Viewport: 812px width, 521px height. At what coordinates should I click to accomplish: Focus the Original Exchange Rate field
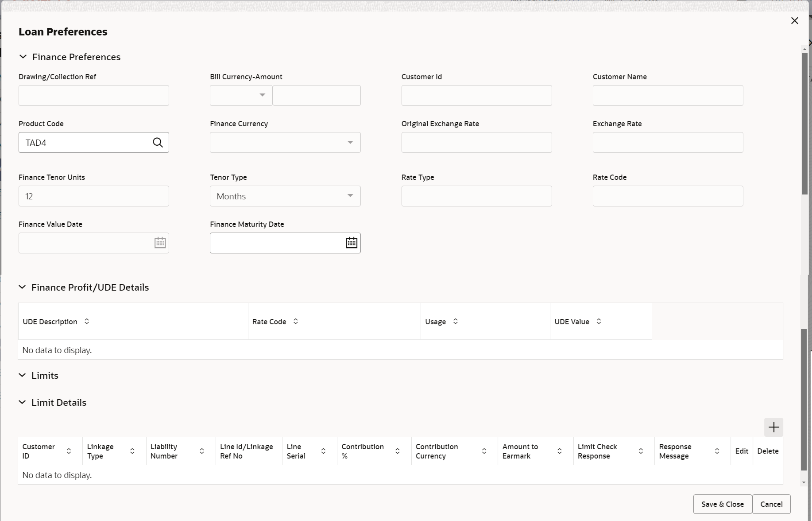pos(476,142)
